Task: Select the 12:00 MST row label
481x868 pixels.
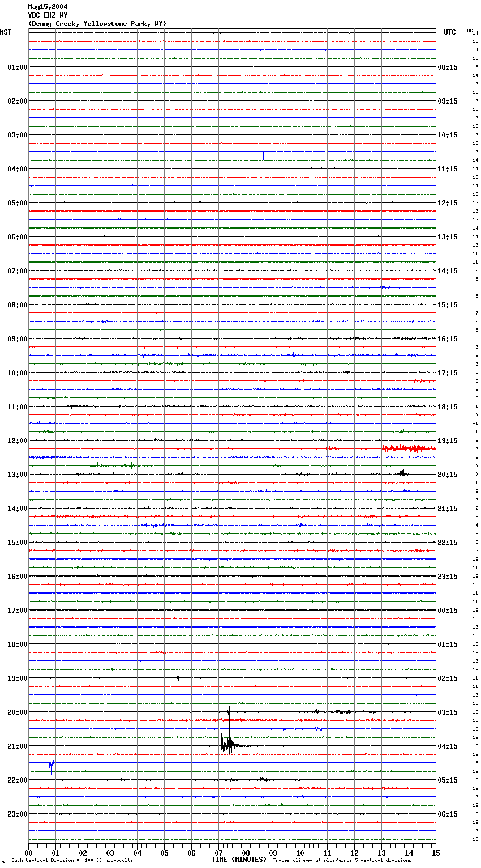Action: click(17, 441)
